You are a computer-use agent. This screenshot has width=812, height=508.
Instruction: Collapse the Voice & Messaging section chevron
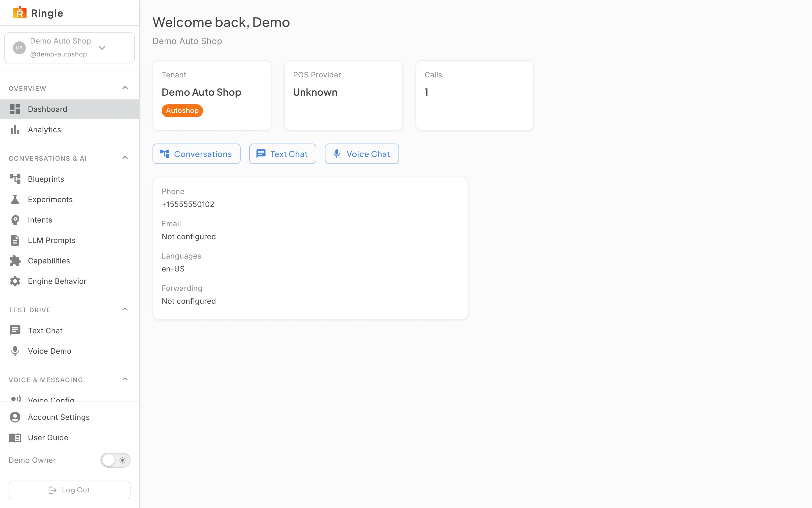click(x=125, y=379)
